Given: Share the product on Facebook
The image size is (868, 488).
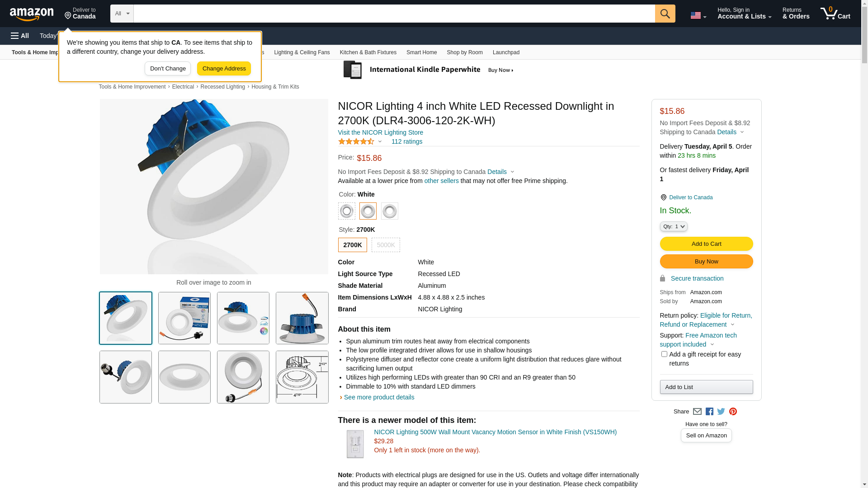Looking at the screenshot, I should pos(709,412).
